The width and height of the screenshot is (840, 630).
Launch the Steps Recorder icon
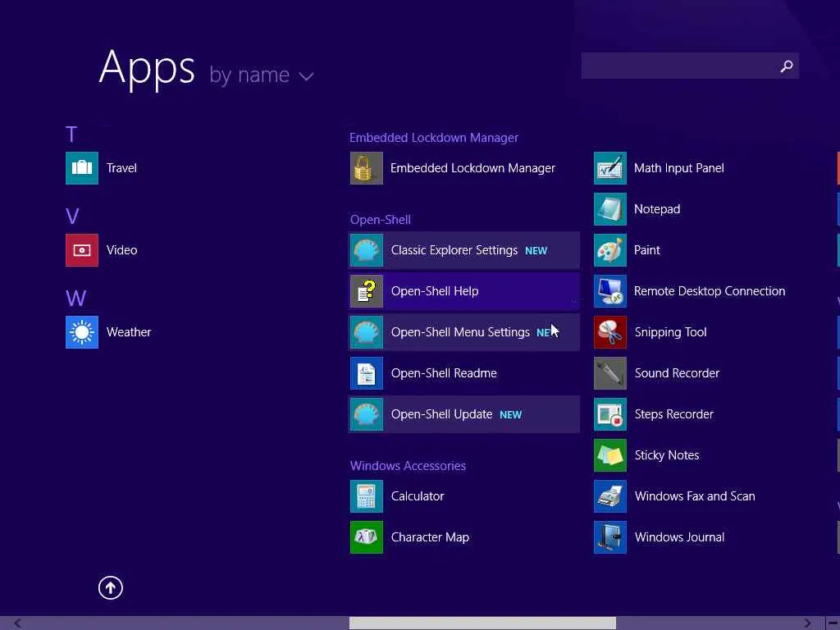(610, 414)
